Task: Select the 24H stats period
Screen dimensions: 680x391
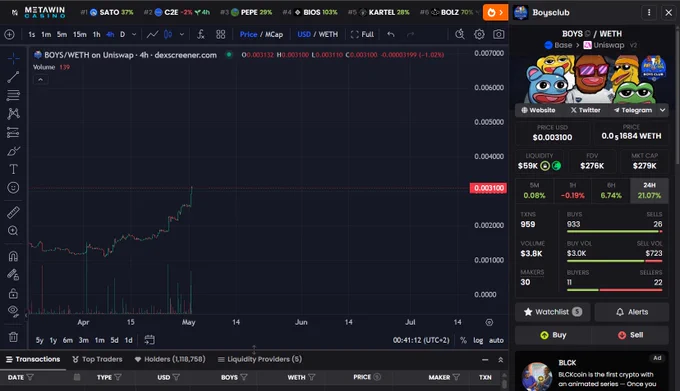Action: pos(649,190)
